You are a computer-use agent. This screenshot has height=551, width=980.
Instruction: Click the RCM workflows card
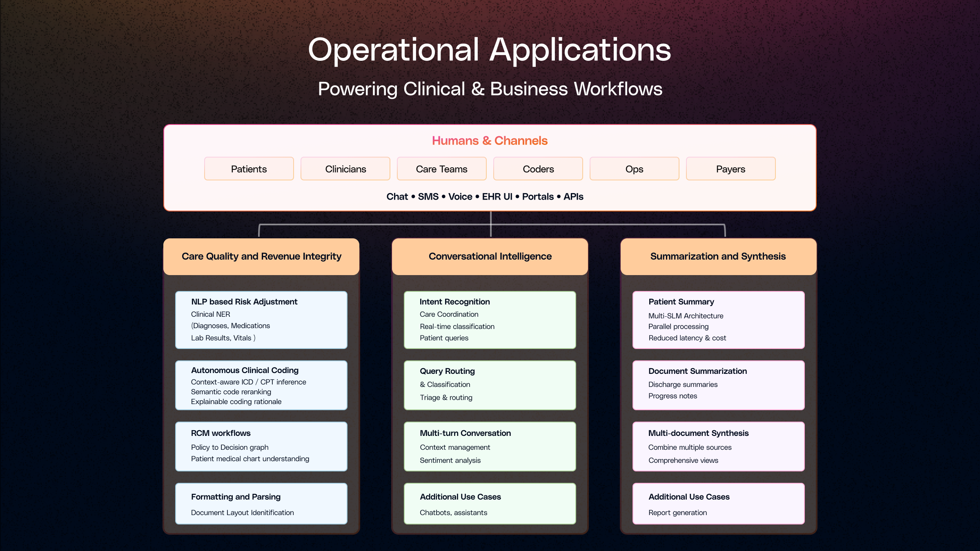point(261,446)
